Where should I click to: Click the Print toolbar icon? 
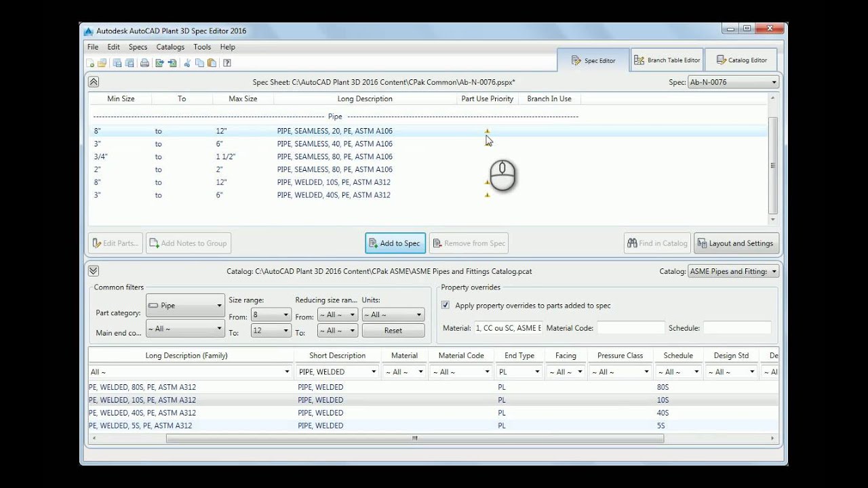pyautogui.click(x=144, y=63)
